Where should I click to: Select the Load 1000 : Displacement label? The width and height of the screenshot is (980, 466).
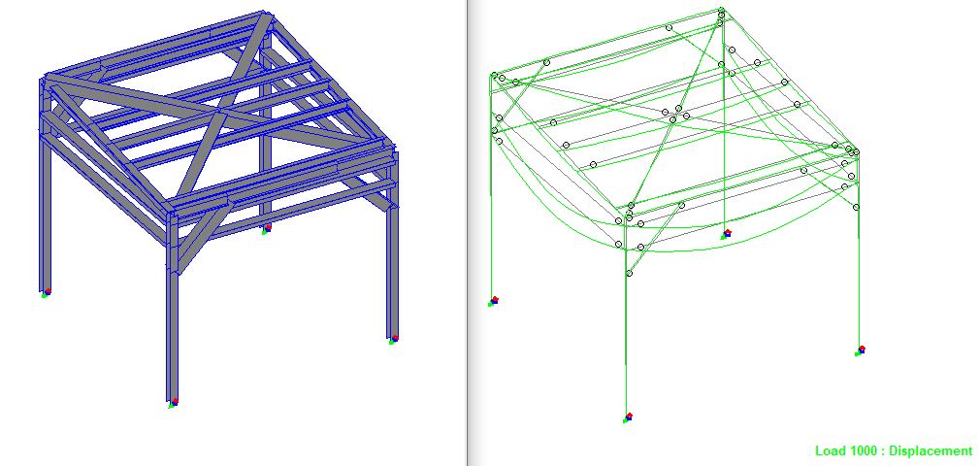pos(894,451)
